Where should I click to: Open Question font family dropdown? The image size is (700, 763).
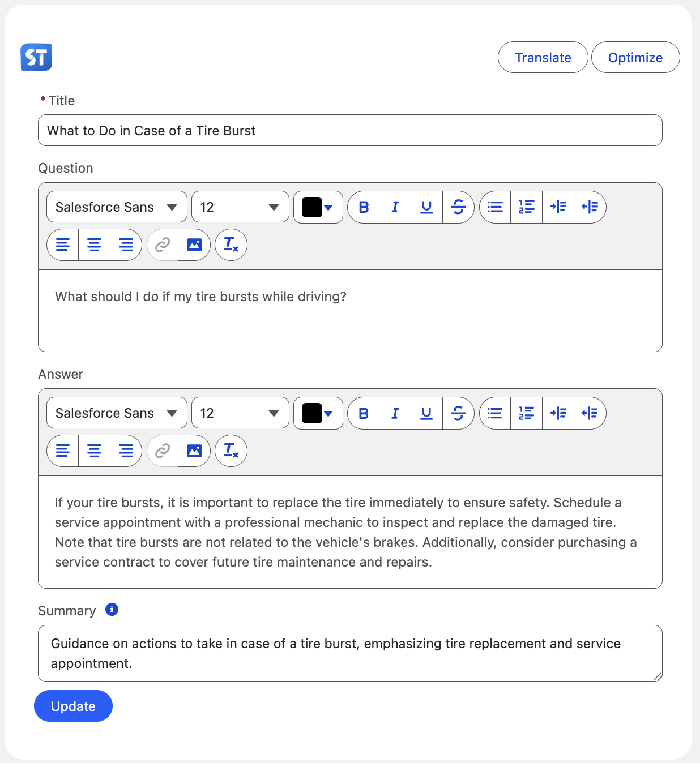pos(117,207)
